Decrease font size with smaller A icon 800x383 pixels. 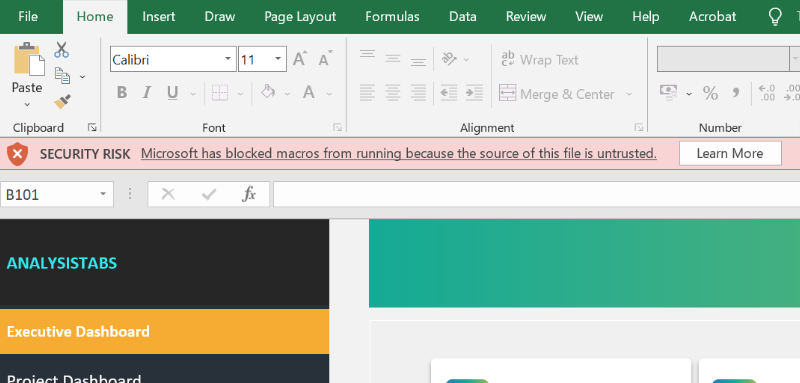(x=325, y=59)
